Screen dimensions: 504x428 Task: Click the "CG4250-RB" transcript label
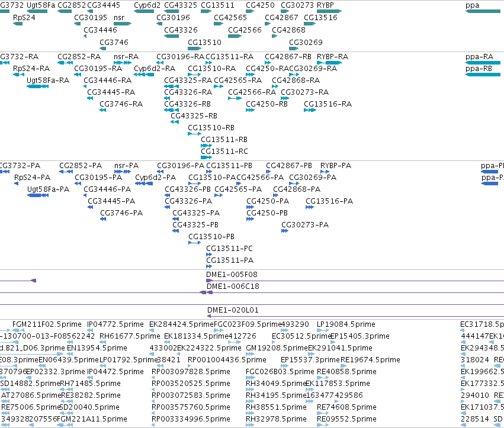pyautogui.click(x=267, y=104)
